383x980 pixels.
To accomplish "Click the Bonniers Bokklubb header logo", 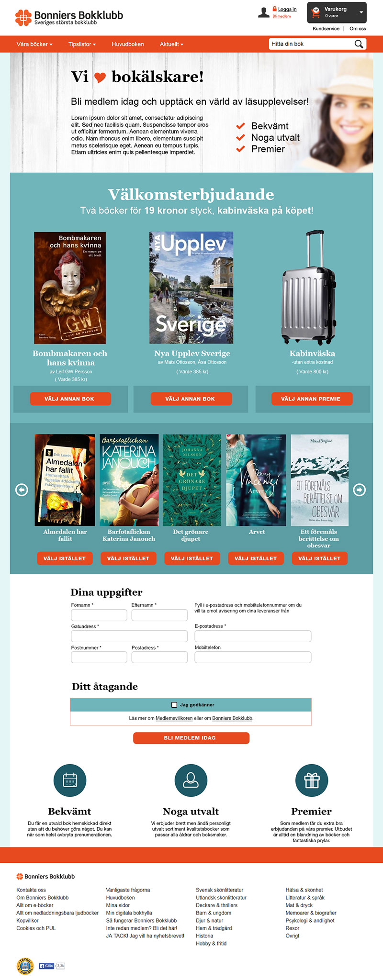I will (69, 18).
